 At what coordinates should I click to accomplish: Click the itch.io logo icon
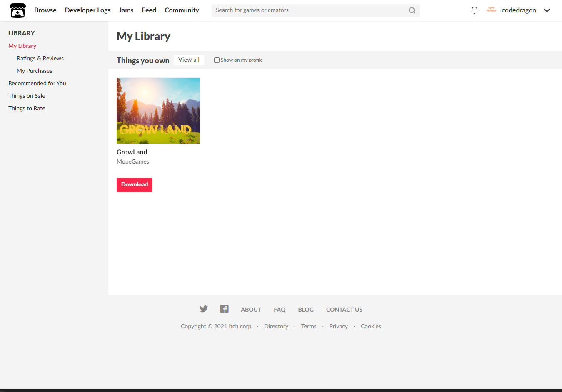click(17, 10)
